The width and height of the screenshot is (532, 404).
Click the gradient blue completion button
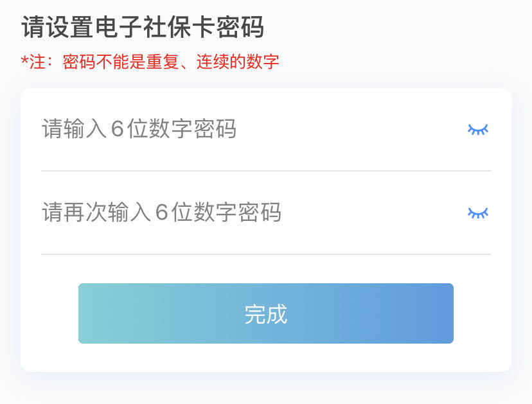click(265, 313)
